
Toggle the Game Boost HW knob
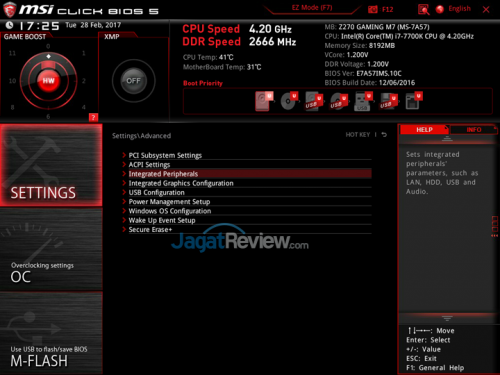click(x=48, y=81)
